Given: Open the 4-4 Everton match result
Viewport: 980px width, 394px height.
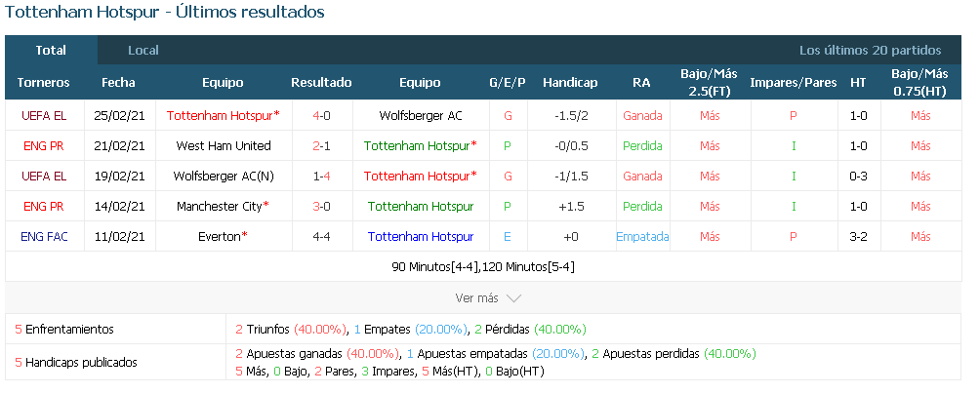Looking at the screenshot, I should [x=321, y=236].
